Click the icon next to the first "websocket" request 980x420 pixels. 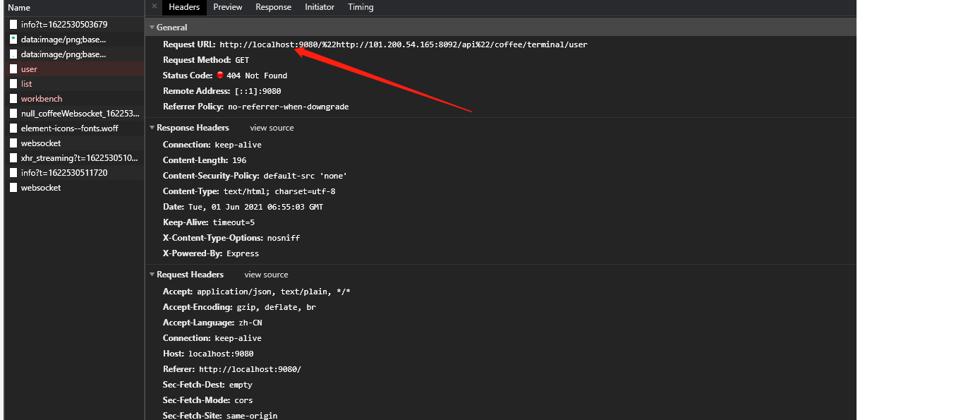click(x=12, y=143)
